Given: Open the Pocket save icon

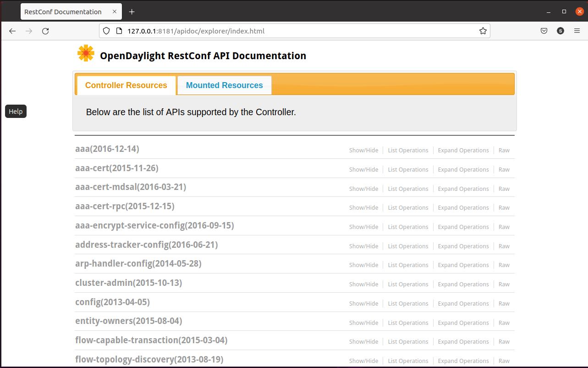Looking at the screenshot, I should click(x=544, y=31).
